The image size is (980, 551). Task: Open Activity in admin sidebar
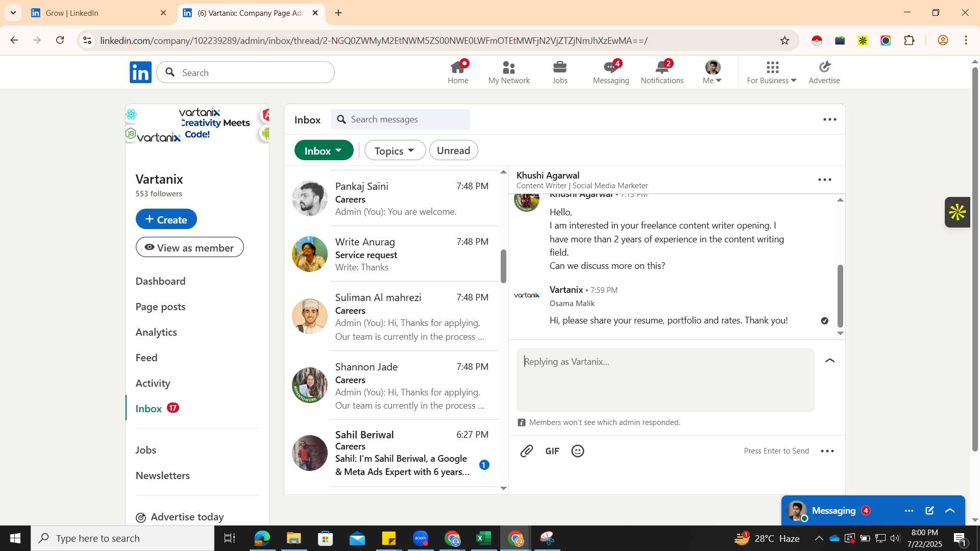153,383
